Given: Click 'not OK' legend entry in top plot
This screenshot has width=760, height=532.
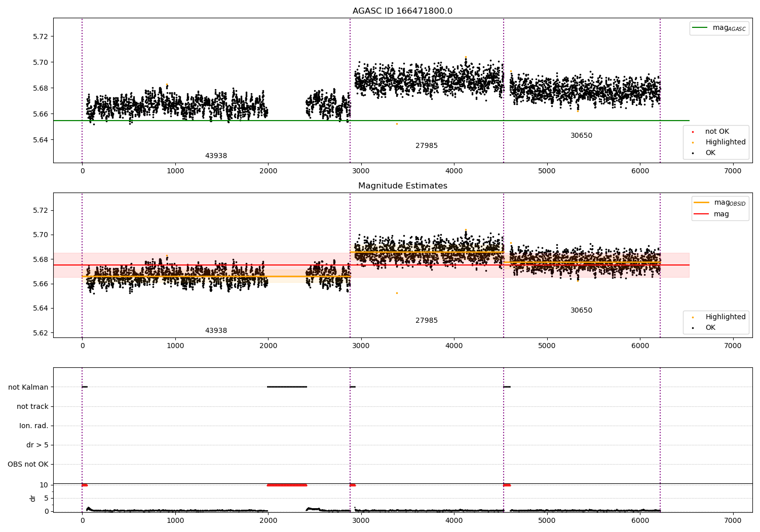Looking at the screenshot, I should (716, 132).
